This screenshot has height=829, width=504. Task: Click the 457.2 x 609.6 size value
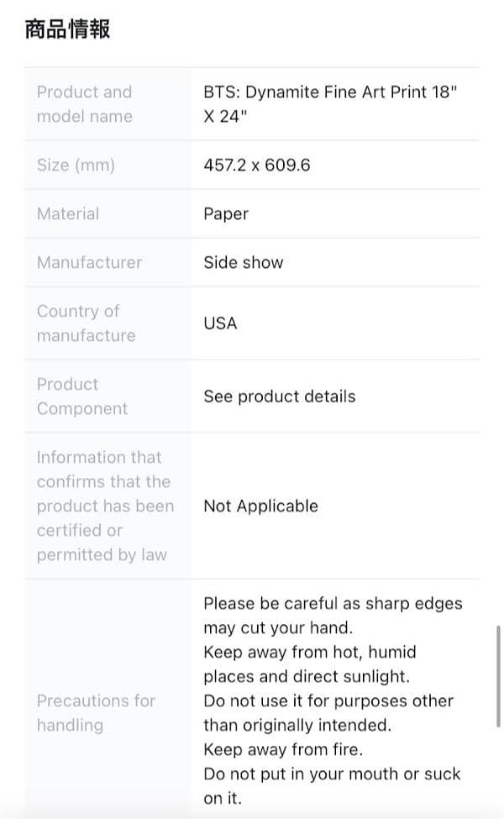256,165
